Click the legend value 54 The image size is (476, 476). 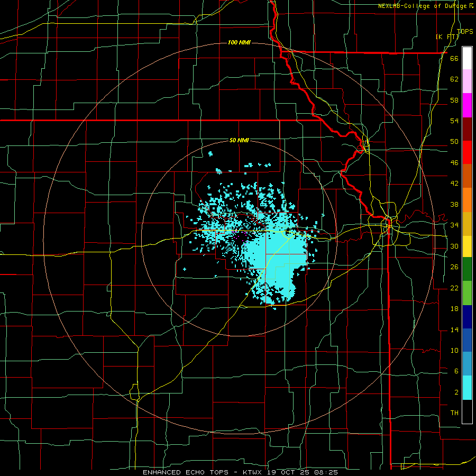(x=454, y=121)
